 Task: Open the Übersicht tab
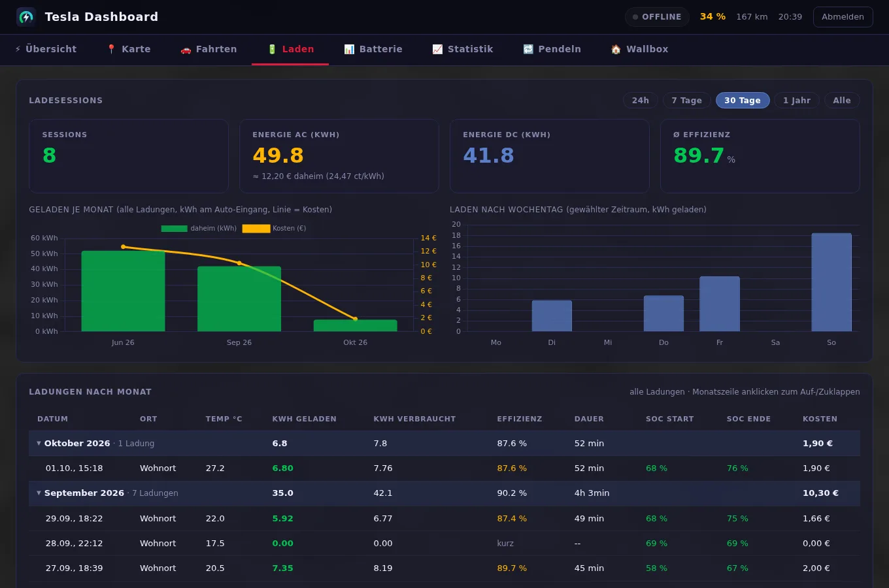[46, 49]
